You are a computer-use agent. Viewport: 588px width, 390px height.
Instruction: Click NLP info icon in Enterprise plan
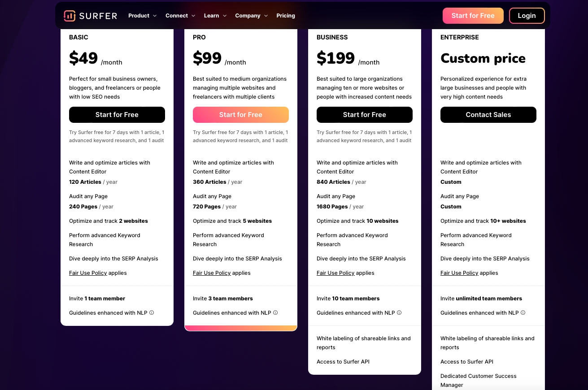523,313
